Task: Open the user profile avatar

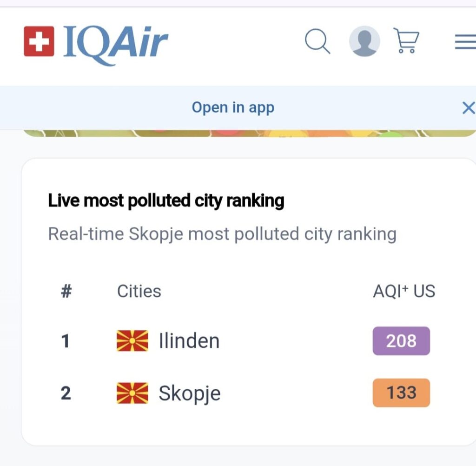Action: coord(364,41)
